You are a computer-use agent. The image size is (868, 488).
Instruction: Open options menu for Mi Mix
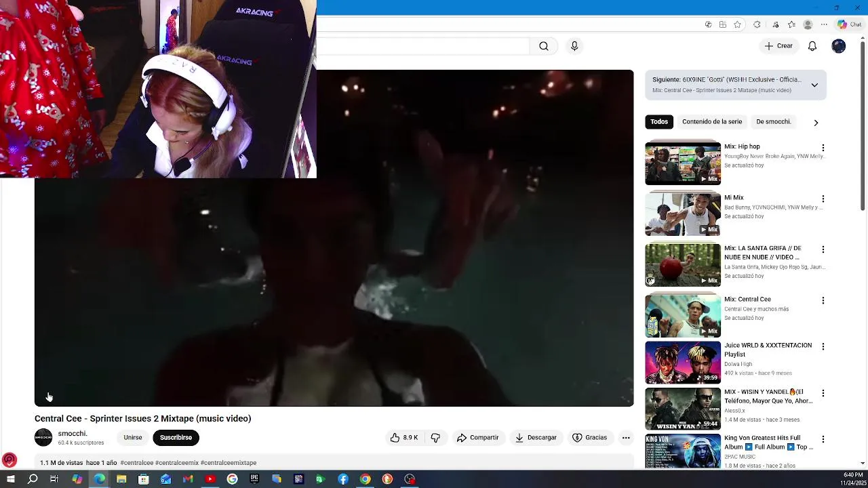823,199
